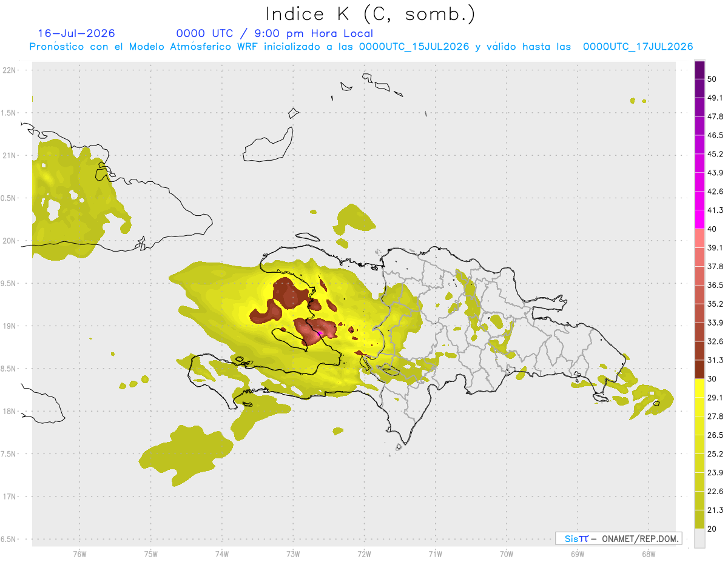Click the '21N' latitude label
728x562 pixels.
click(x=10, y=155)
